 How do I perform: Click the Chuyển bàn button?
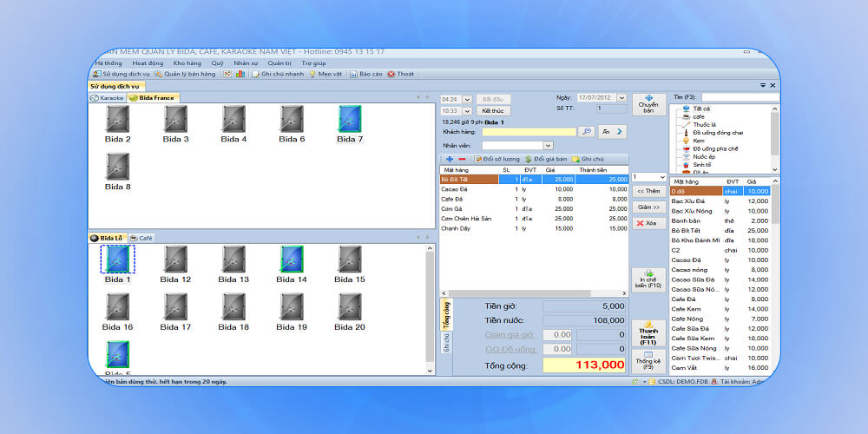tap(648, 104)
